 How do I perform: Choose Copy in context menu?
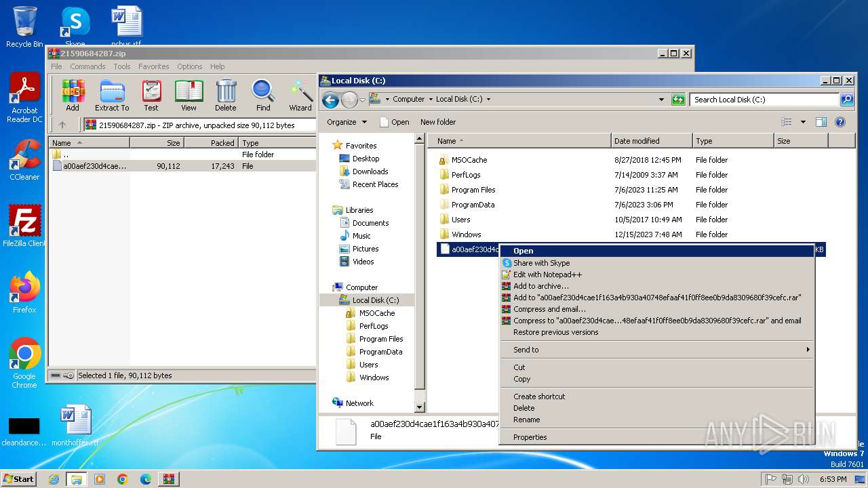[x=656, y=379]
